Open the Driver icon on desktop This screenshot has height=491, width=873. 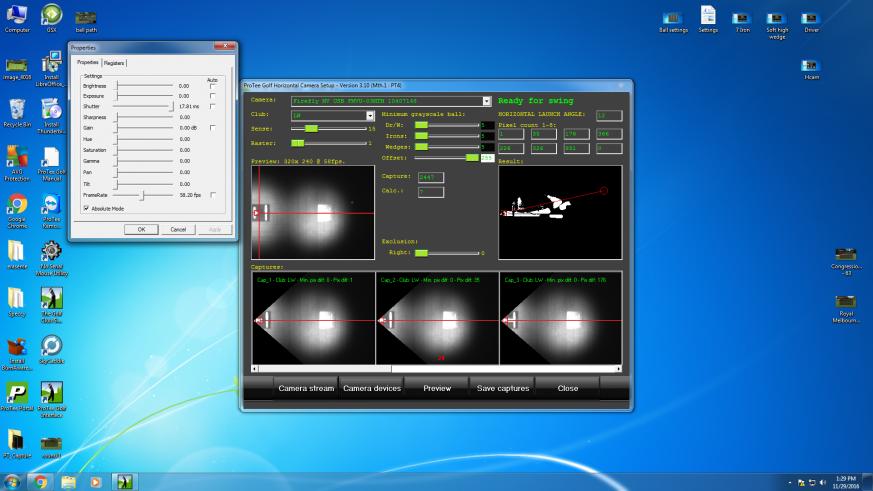tap(811, 16)
